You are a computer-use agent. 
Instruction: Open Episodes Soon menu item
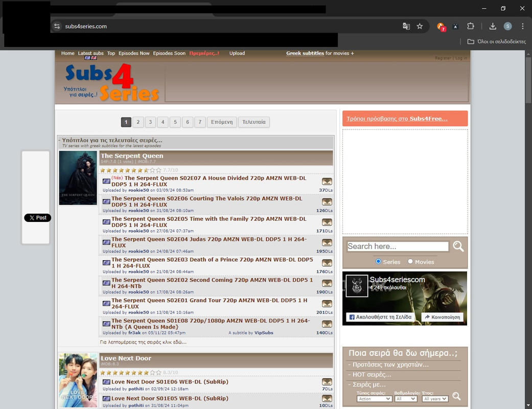(x=169, y=53)
